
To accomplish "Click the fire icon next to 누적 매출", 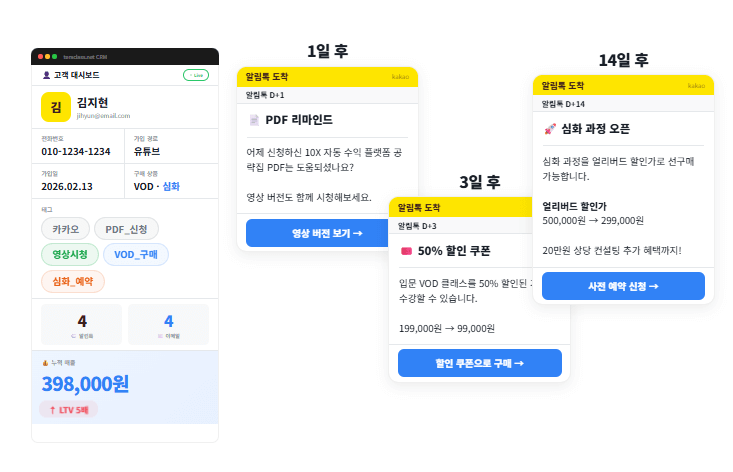I will click(45, 362).
